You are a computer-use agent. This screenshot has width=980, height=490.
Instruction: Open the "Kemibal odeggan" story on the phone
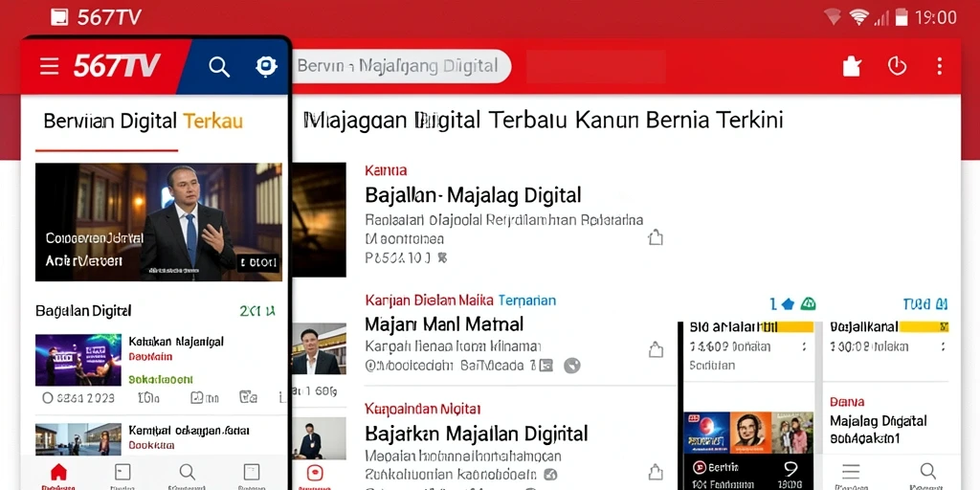(189, 431)
